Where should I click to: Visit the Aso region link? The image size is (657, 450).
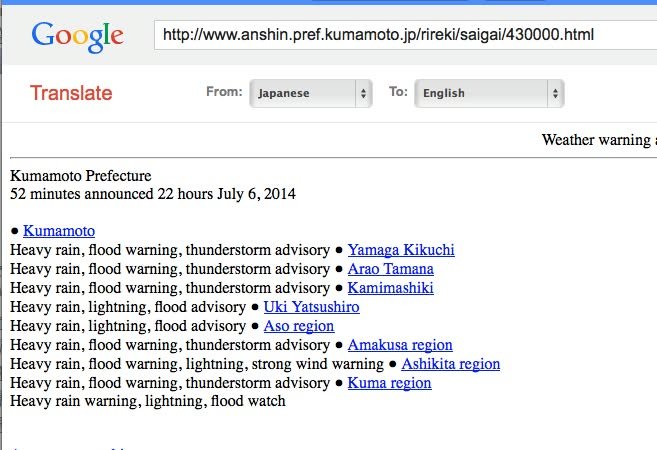(299, 326)
